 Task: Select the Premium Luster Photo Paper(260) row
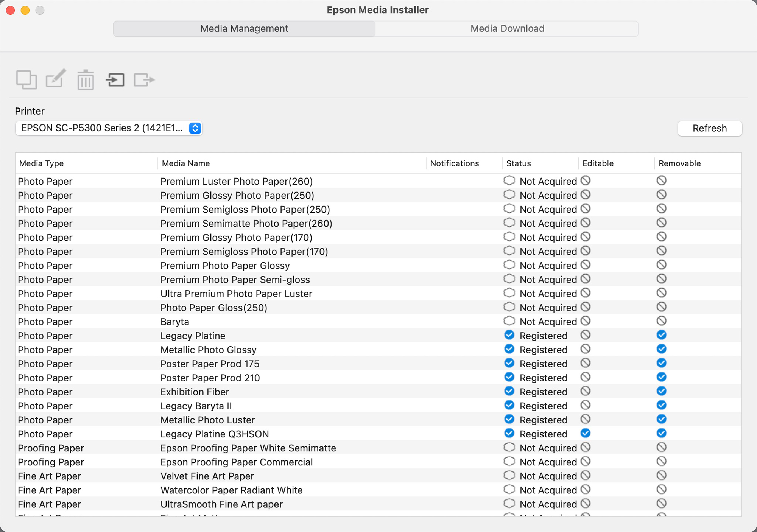point(378,181)
